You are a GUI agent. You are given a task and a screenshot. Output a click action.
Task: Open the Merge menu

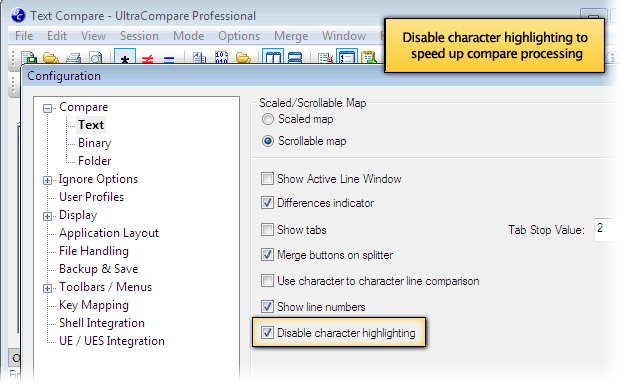291,36
